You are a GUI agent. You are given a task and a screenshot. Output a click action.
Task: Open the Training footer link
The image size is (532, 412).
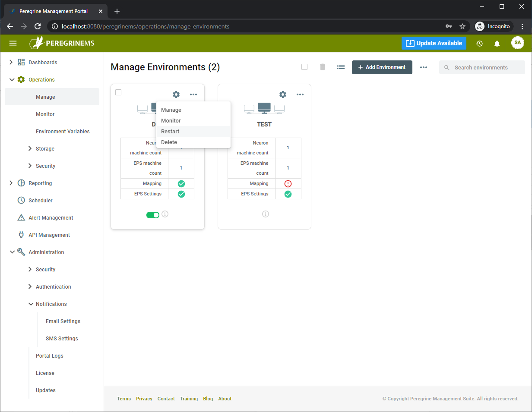click(x=189, y=399)
